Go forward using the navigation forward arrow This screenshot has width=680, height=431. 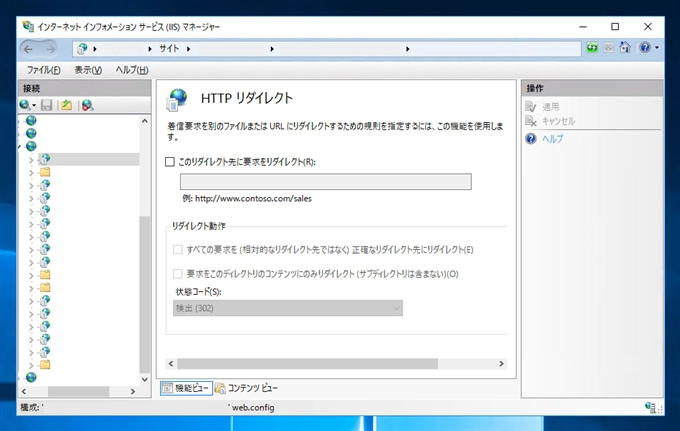[50, 49]
